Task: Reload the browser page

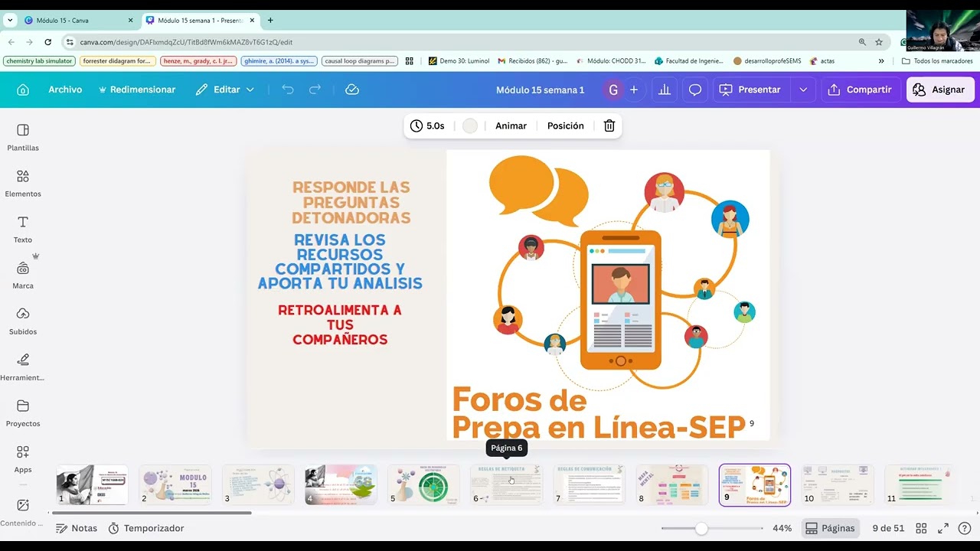Action: (x=48, y=42)
